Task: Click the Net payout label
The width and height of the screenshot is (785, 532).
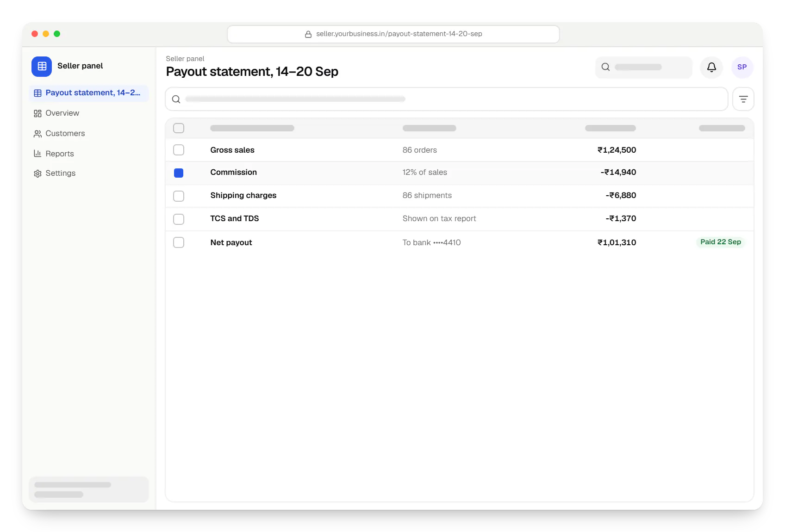Action: tap(231, 242)
